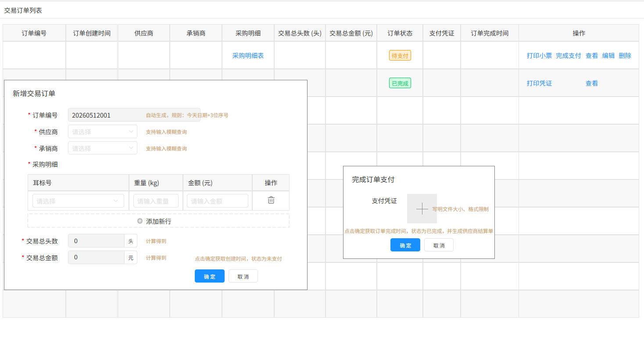Click the 交易总头数 (头) column header
The width and height of the screenshot is (644, 344).
pyautogui.click(x=300, y=33)
